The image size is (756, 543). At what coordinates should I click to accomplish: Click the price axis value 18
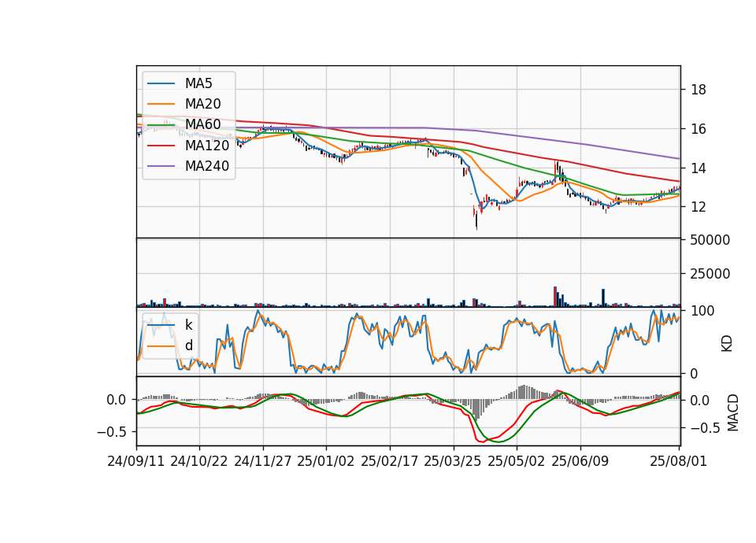click(x=699, y=90)
